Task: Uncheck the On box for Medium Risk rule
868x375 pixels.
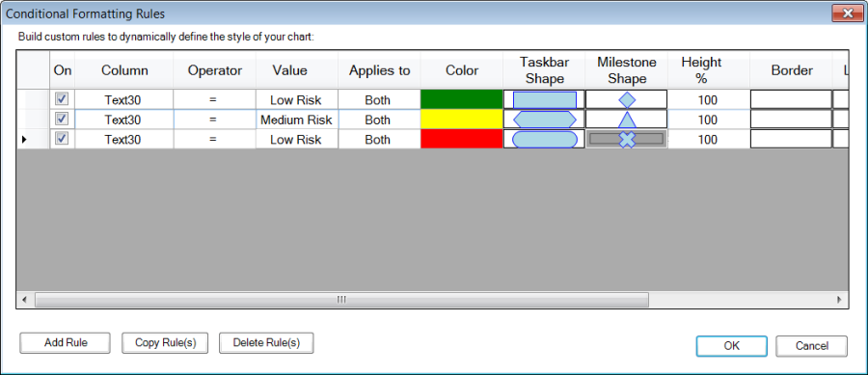Action: [x=62, y=119]
